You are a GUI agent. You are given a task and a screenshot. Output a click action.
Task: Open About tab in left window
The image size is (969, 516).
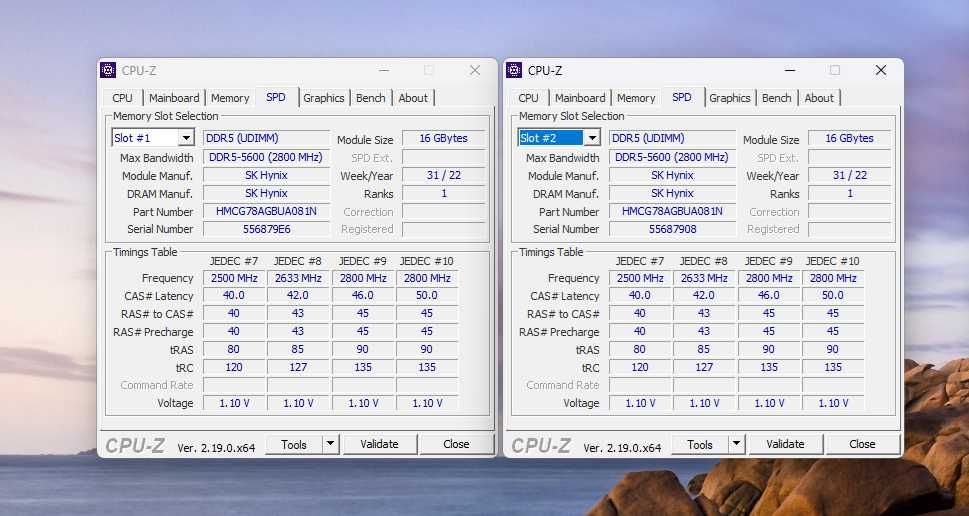tap(413, 98)
